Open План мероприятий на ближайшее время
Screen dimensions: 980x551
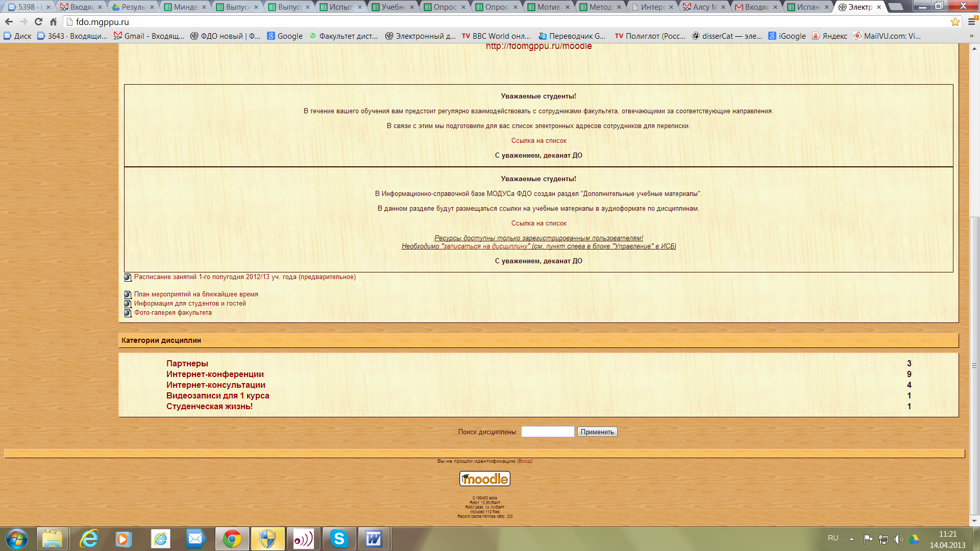tap(196, 294)
